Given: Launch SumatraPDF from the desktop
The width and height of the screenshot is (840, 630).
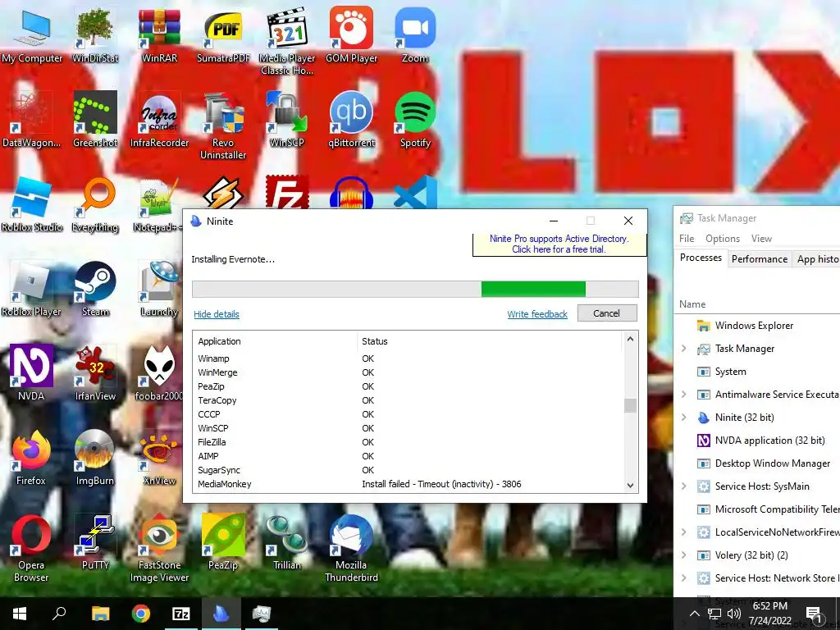Looking at the screenshot, I should point(223,34).
